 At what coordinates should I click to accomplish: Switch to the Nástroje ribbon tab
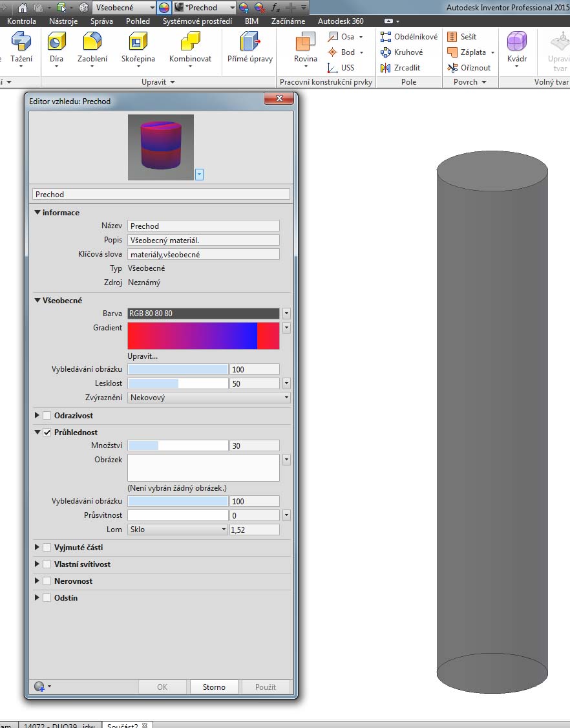(x=63, y=21)
